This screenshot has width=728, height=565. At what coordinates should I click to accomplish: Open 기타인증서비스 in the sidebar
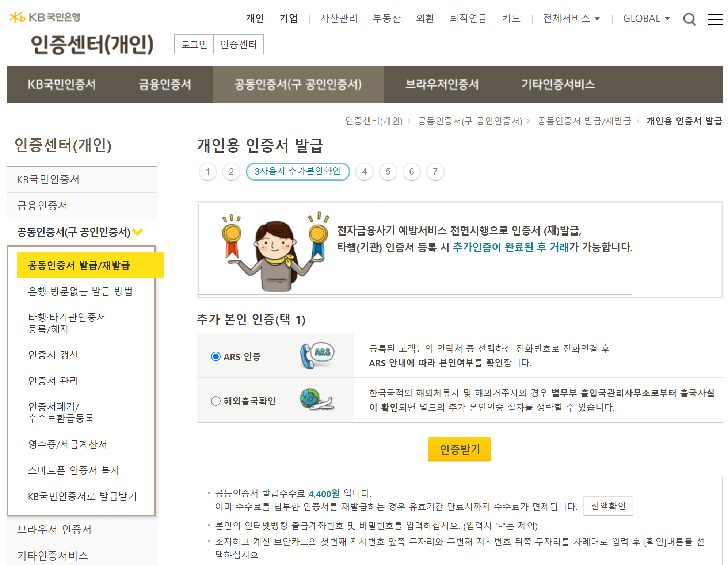pyautogui.click(x=82, y=555)
